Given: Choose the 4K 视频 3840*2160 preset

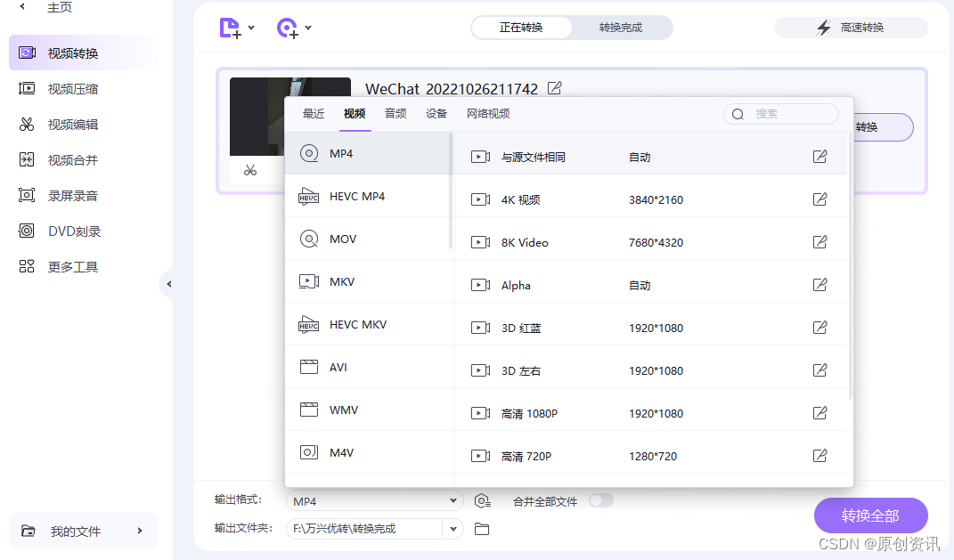Looking at the screenshot, I should [x=651, y=199].
